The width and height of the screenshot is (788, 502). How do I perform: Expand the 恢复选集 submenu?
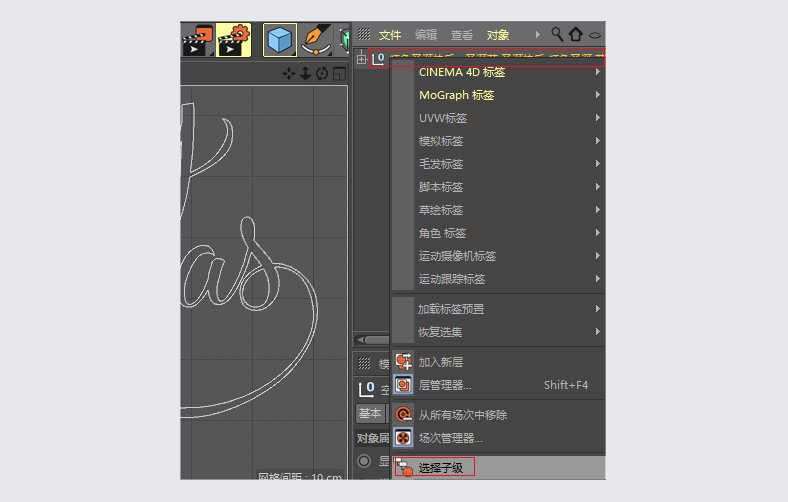click(499, 332)
